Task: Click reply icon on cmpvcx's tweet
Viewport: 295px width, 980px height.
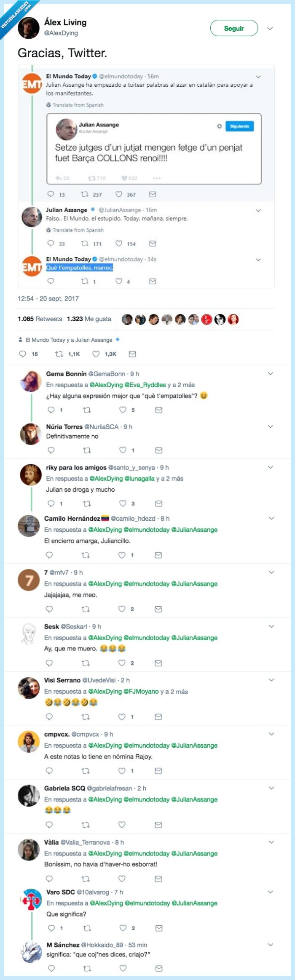Action: click(49, 771)
